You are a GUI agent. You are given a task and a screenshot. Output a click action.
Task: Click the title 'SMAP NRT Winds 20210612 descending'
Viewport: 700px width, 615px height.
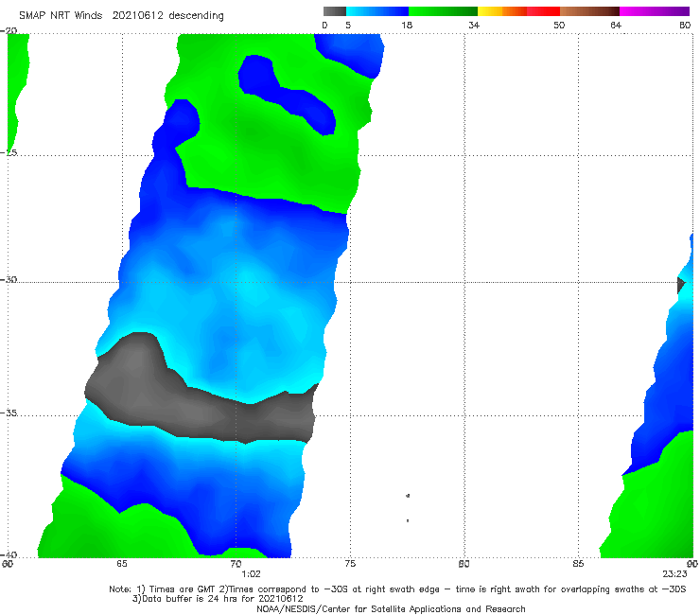[121, 15]
